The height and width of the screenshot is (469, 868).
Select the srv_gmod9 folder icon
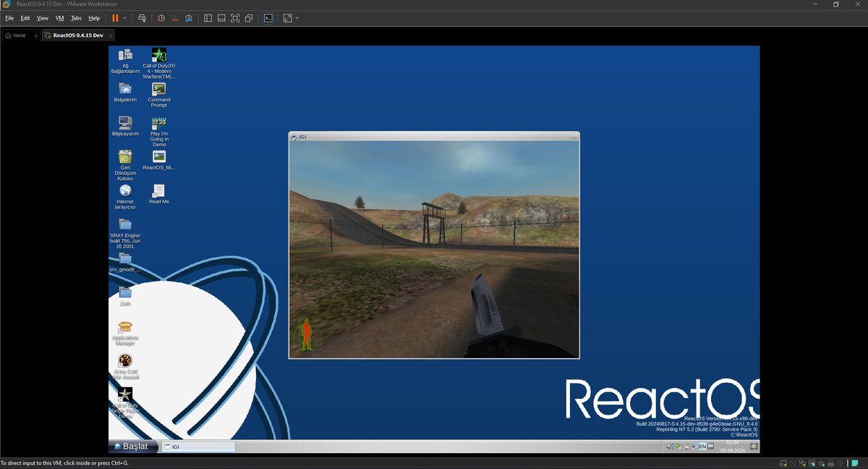[125, 262]
